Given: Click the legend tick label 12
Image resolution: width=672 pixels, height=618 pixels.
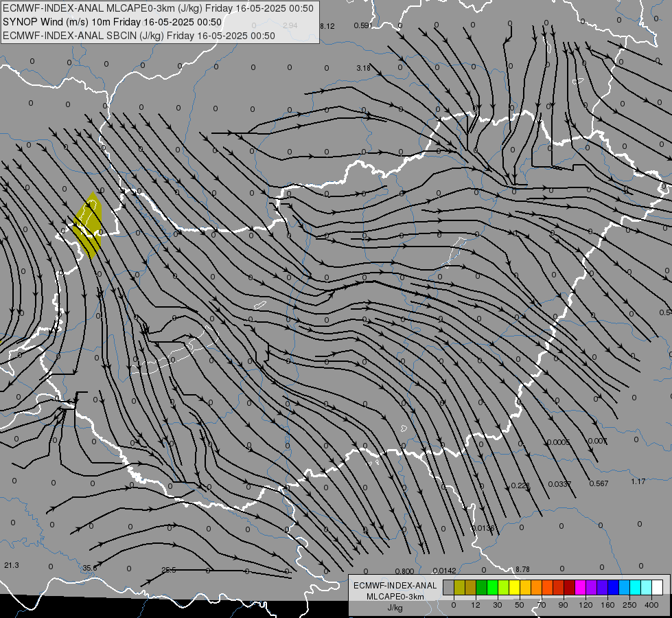Looking at the screenshot, I should (476, 605).
